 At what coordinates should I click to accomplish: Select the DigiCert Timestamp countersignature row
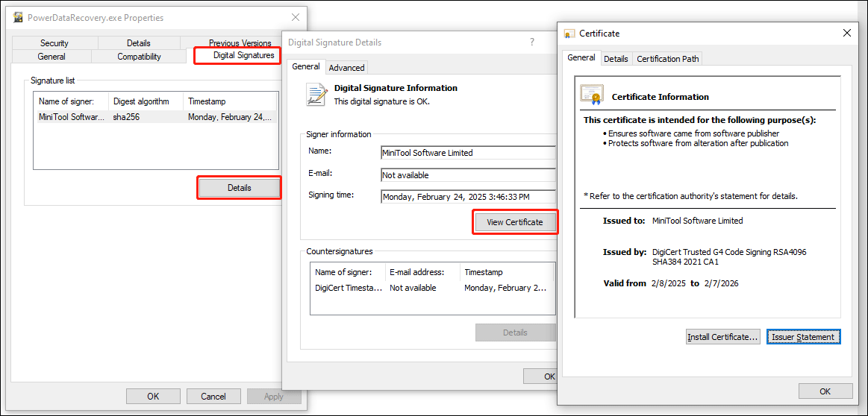(432, 288)
